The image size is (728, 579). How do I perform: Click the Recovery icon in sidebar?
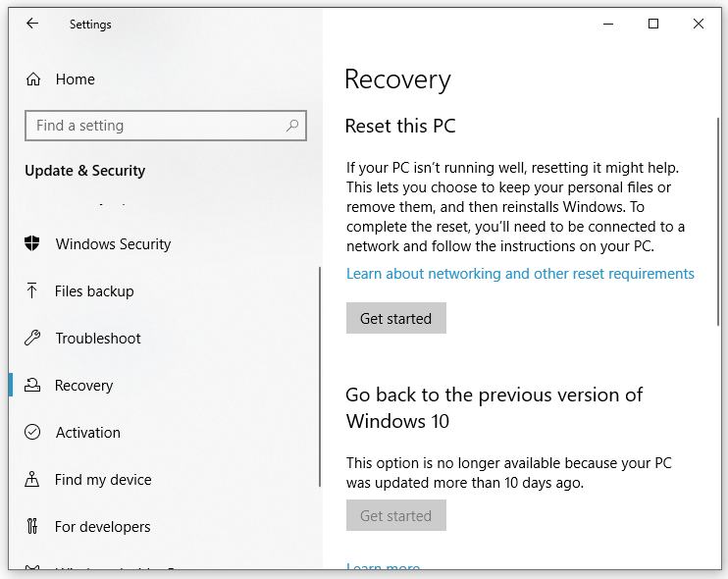coord(32,385)
